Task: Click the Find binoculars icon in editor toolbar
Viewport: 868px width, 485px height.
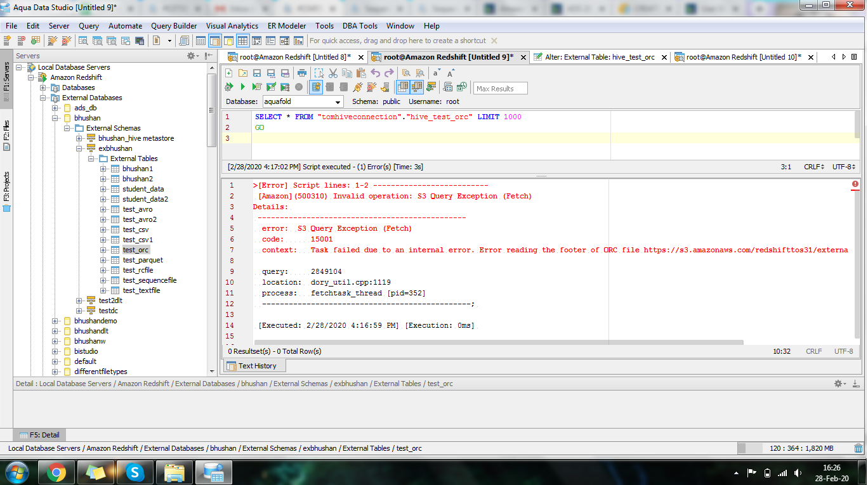Action: click(x=405, y=73)
